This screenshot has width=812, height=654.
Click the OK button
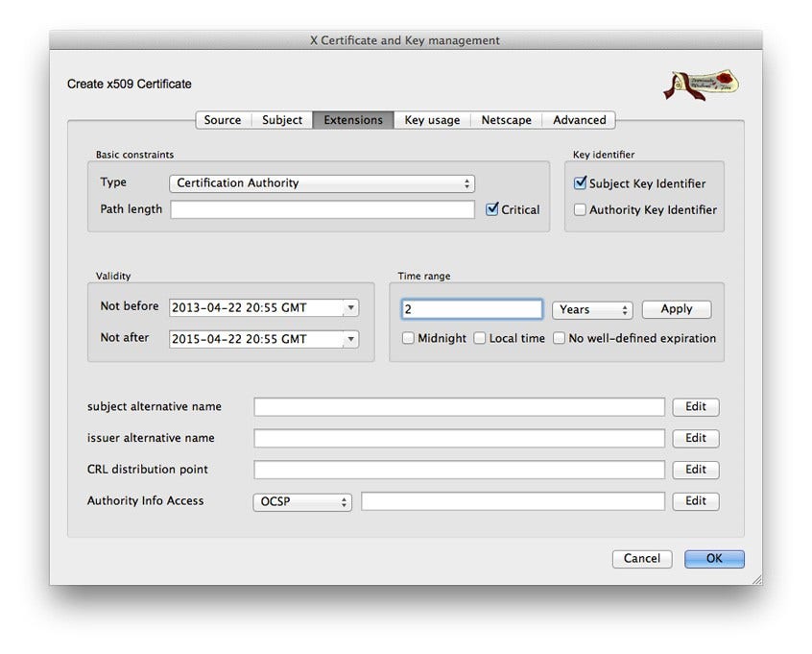[x=714, y=558]
